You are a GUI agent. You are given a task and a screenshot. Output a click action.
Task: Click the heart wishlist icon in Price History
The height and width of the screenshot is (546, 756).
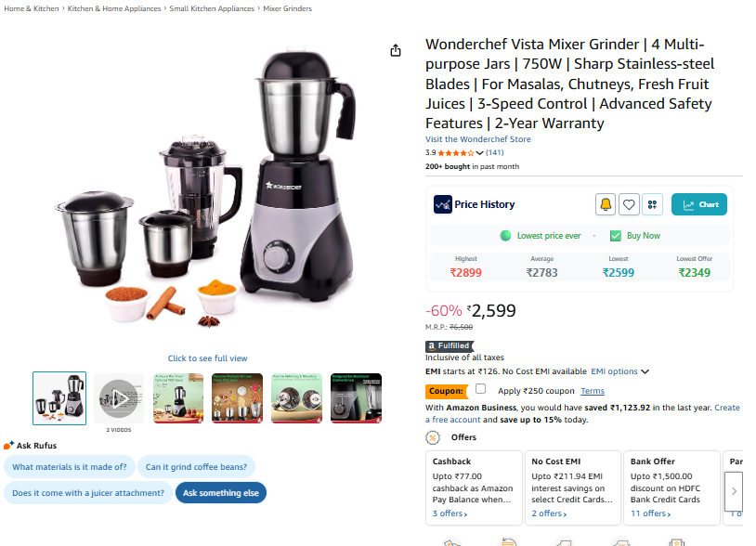coord(629,205)
